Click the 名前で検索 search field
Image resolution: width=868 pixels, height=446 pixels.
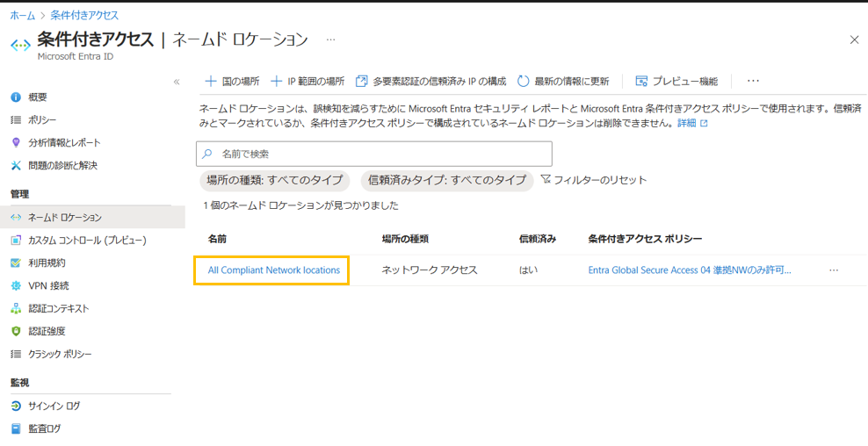coord(374,154)
